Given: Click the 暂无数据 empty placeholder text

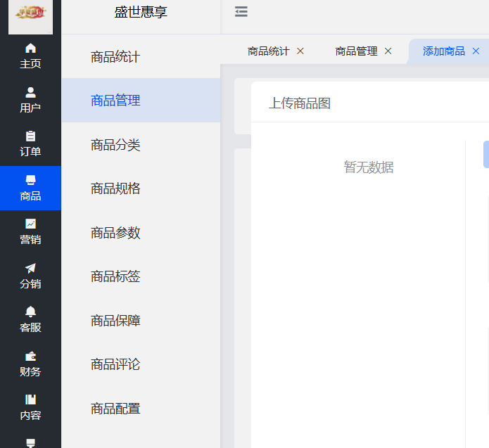Looking at the screenshot, I should [x=368, y=167].
